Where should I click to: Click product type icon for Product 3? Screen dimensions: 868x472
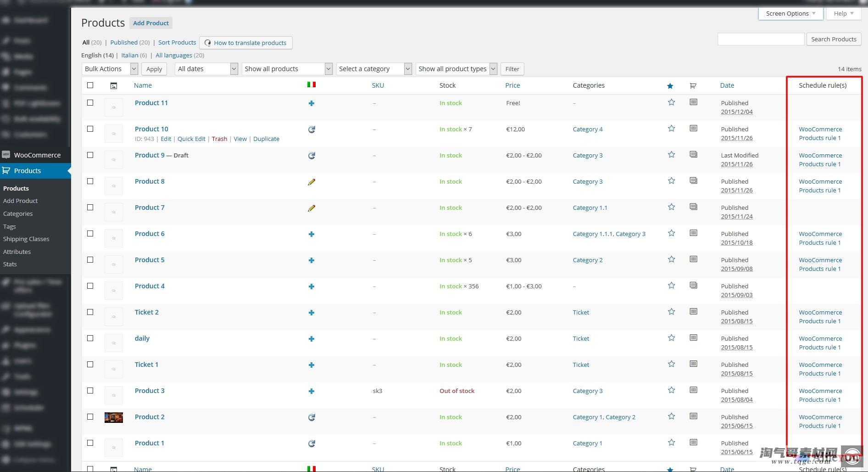(694, 390)
